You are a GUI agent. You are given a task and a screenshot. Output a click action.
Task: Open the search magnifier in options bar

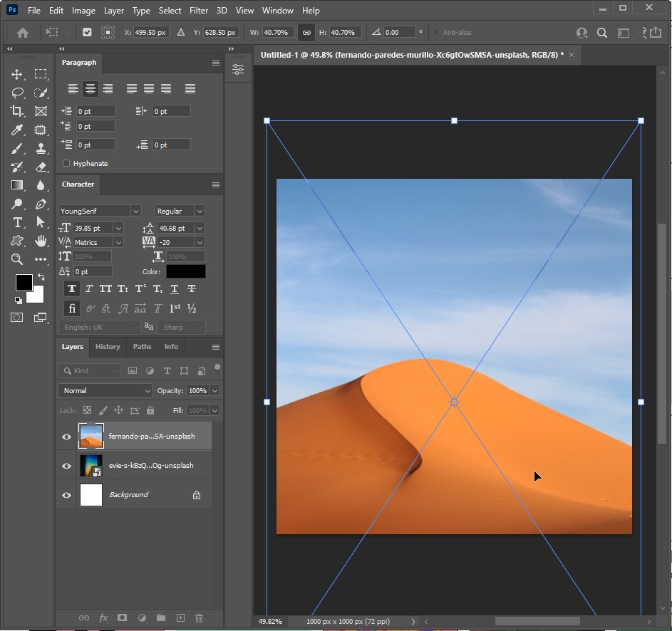pyautogui.click(x=601, y=33)
